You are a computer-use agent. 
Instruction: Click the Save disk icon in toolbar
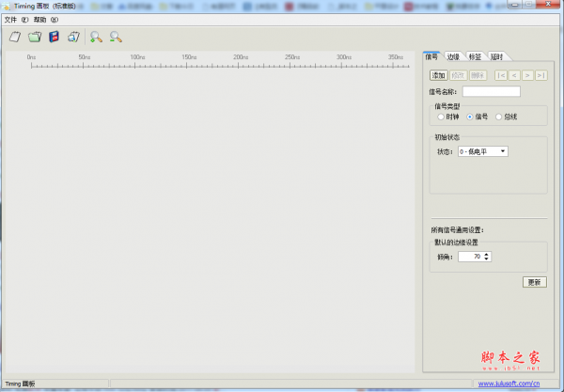[x=54, y=37]
